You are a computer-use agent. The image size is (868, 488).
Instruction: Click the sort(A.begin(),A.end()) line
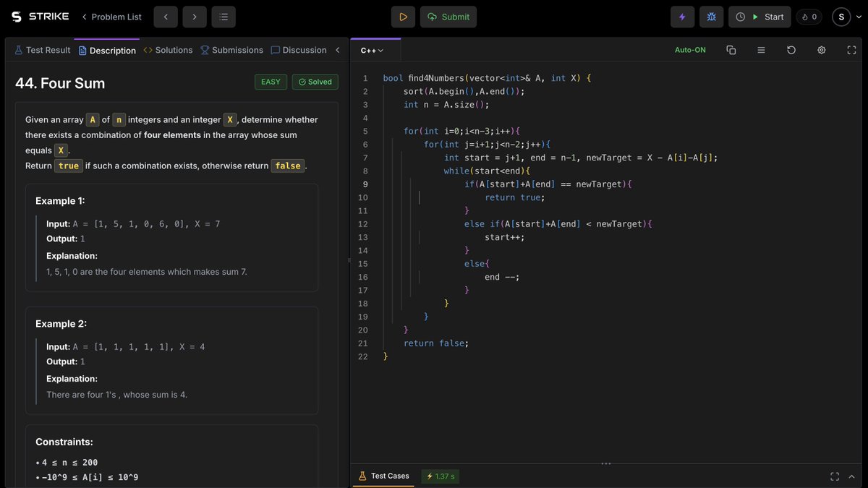click(464, 91)
